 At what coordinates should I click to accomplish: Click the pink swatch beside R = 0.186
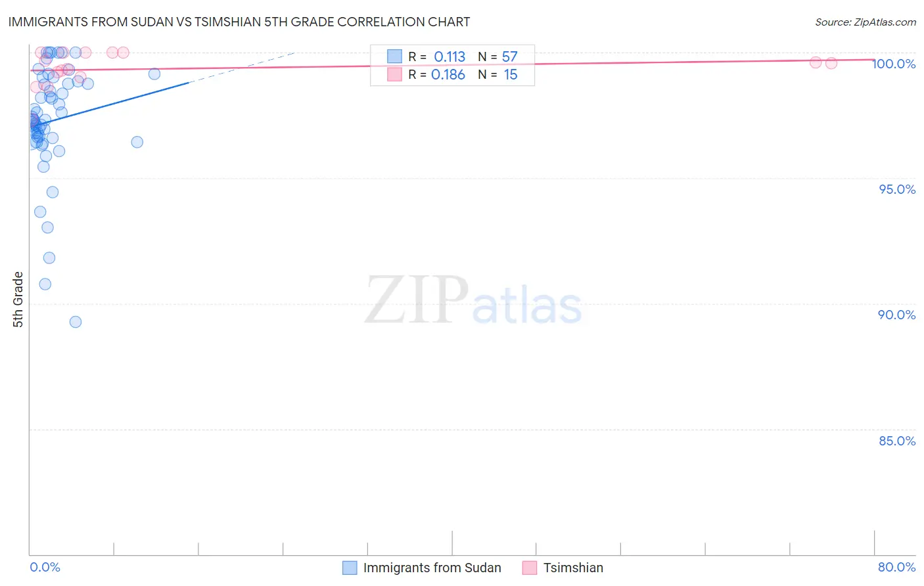pos(394,74)
